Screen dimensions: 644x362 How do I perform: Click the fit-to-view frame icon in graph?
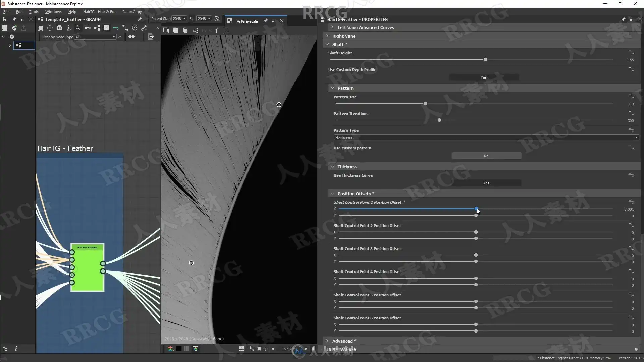point(41,28)
